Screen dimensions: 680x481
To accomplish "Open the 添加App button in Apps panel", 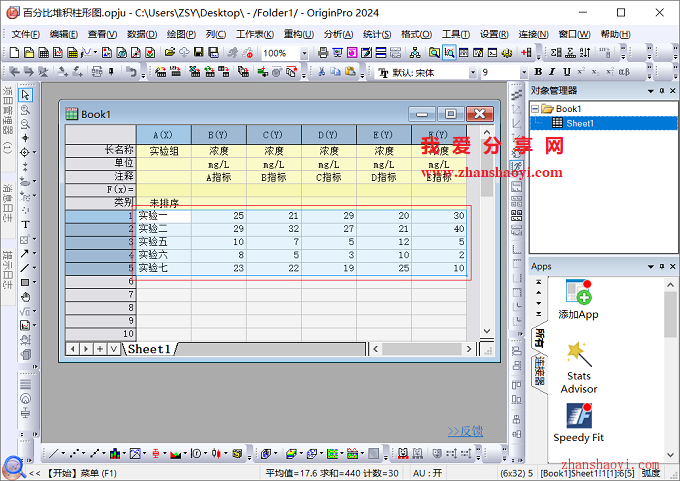I will click(x=579, y=300).
